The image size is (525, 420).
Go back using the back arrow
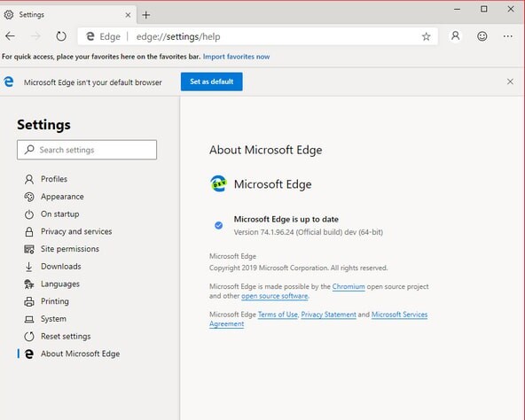pos(10,36)
